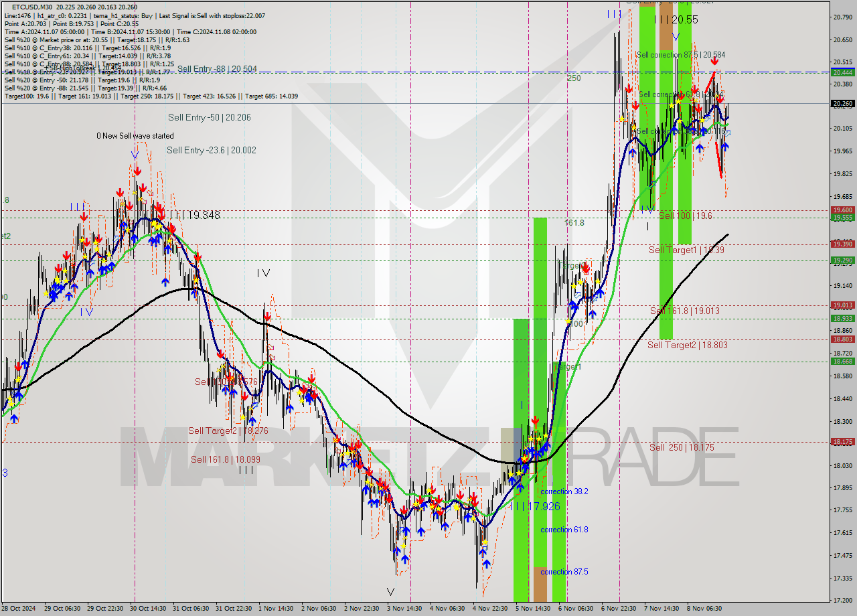Click the red 19.390 price tag
The height and width of the screenshot is (616, 857).
tap(842, 244)
